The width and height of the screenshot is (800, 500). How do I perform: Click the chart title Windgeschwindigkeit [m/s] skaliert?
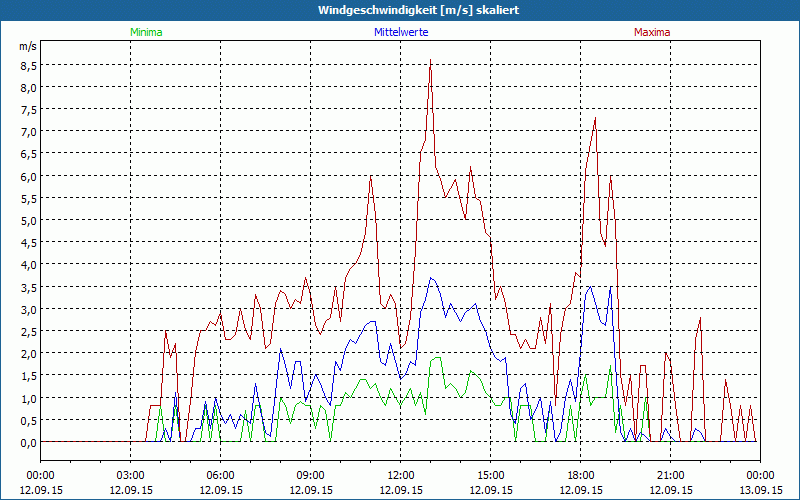point(418,10)
